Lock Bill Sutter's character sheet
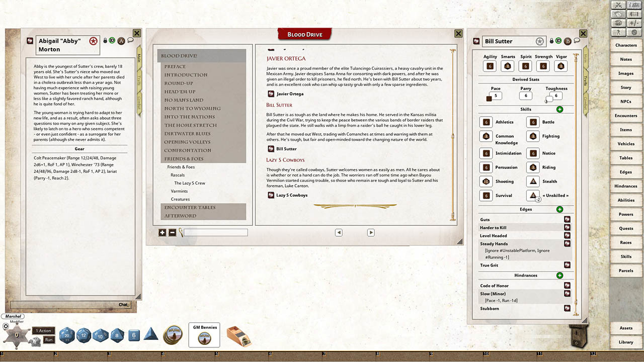Viewport: 644px width, 362px height. pyautogui.click(x=551, y=41)
